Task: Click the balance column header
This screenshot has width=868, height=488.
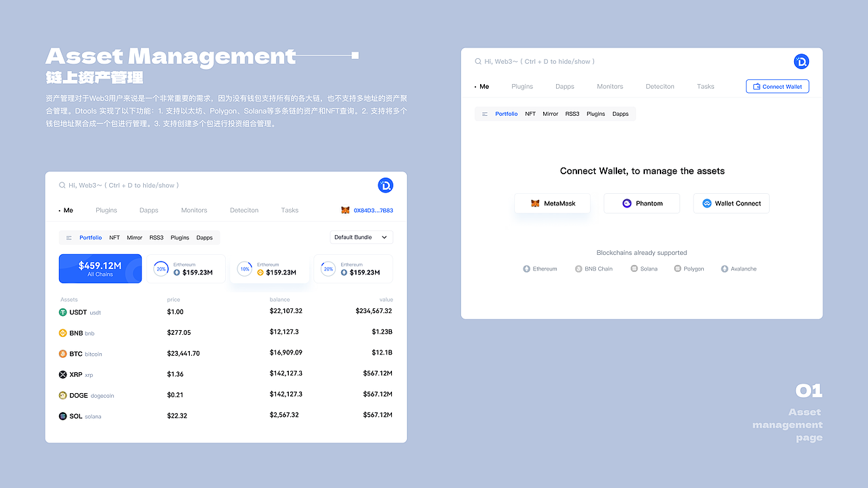Action: 279,300
